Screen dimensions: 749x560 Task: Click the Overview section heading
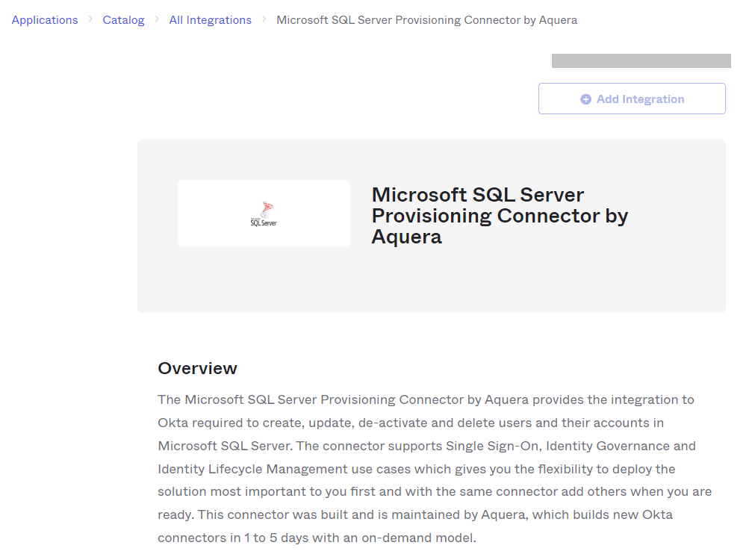(197, 368)
